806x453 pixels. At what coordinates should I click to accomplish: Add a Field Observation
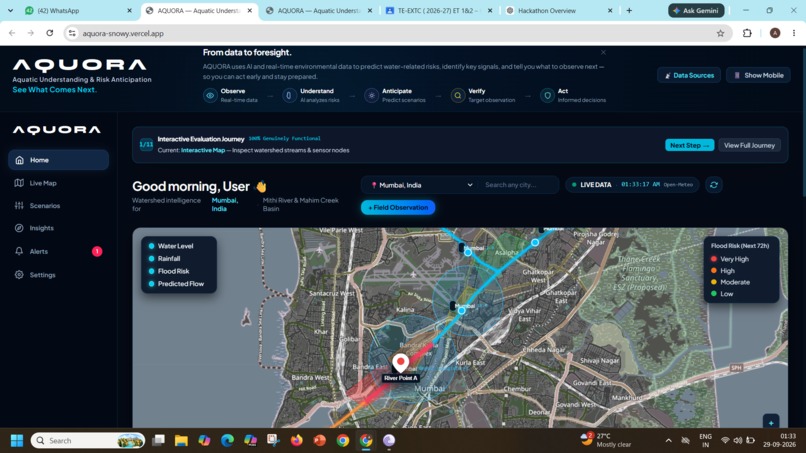coord(398,207)
